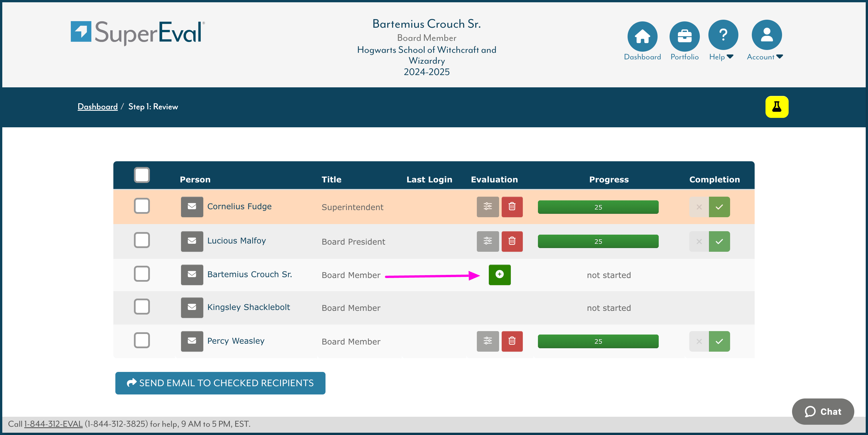The image size is (868, 435).
Task: Click the Superintendent title cell
Action: tap(352, 207)
